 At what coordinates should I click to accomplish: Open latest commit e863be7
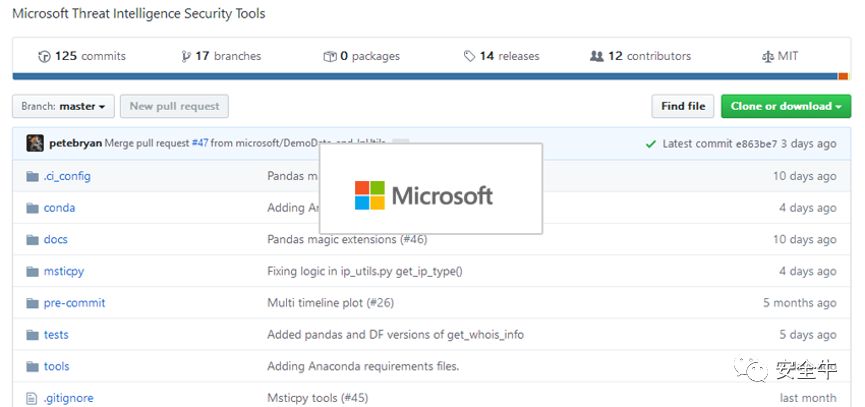(x=756, y=144)
